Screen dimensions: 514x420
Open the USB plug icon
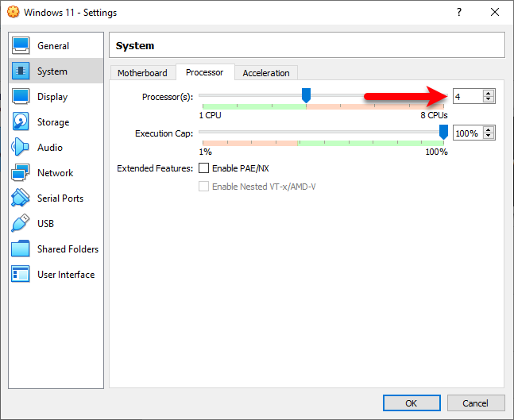(x=21, y=223)
